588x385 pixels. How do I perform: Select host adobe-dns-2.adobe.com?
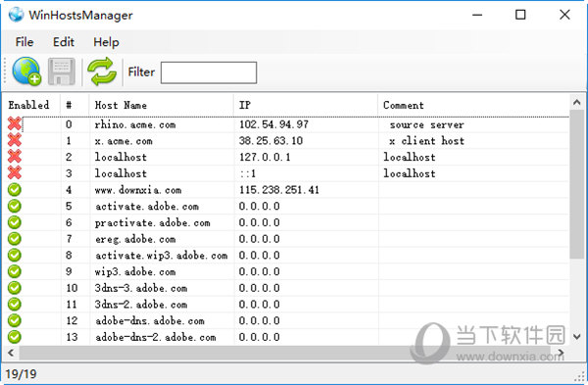155,337
